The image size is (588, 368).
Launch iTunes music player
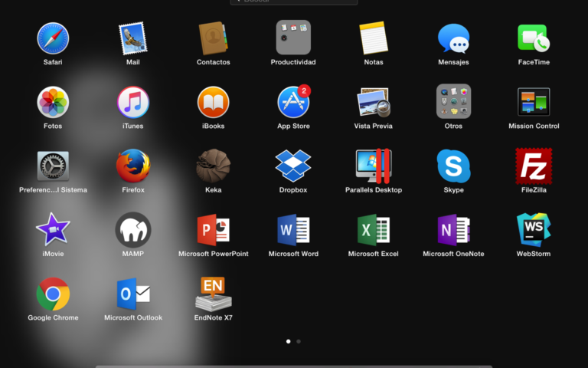132,102
